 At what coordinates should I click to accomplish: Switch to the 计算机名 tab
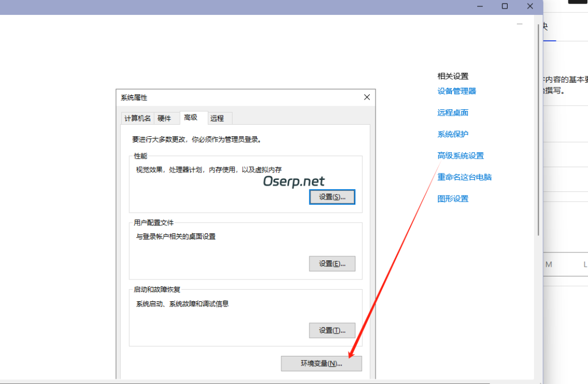(139, 118)
